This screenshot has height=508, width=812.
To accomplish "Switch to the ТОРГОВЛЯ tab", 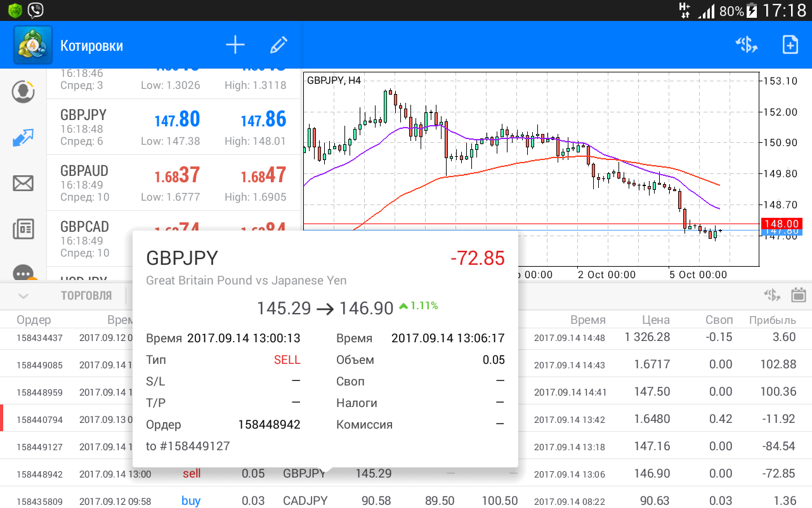I will click(x=86, y=295).
